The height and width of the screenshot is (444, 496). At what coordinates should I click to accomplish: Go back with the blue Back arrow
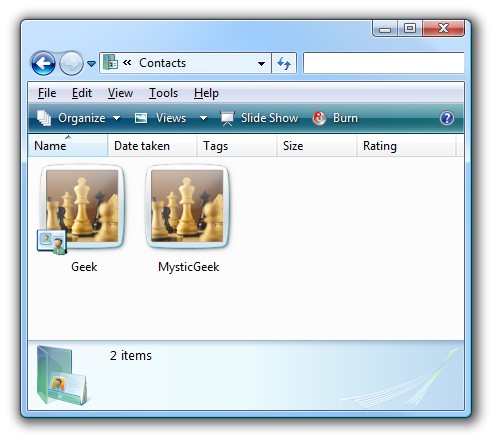[x=43, y=63]
